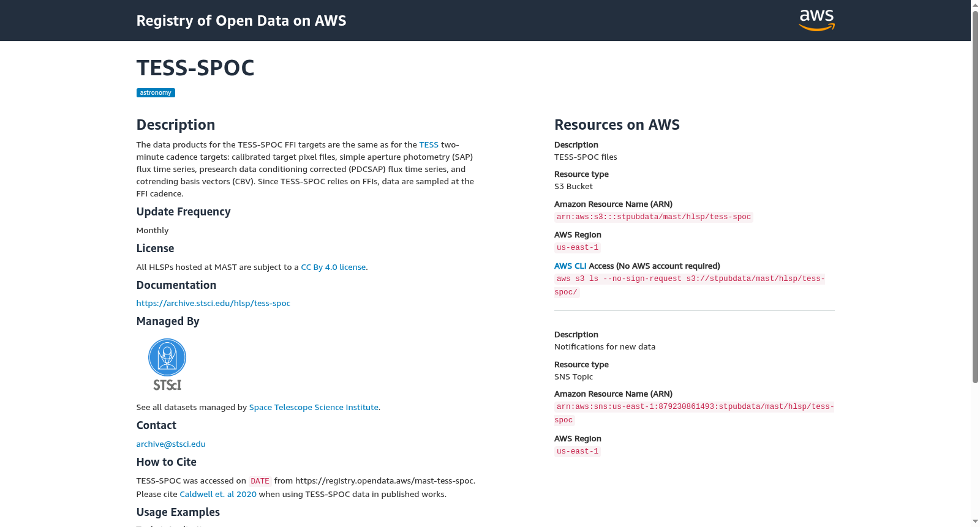Click the aws s3 ls command snippet
Image resolution: width=980 pixels, height=527 pixels.
point(690,285)
